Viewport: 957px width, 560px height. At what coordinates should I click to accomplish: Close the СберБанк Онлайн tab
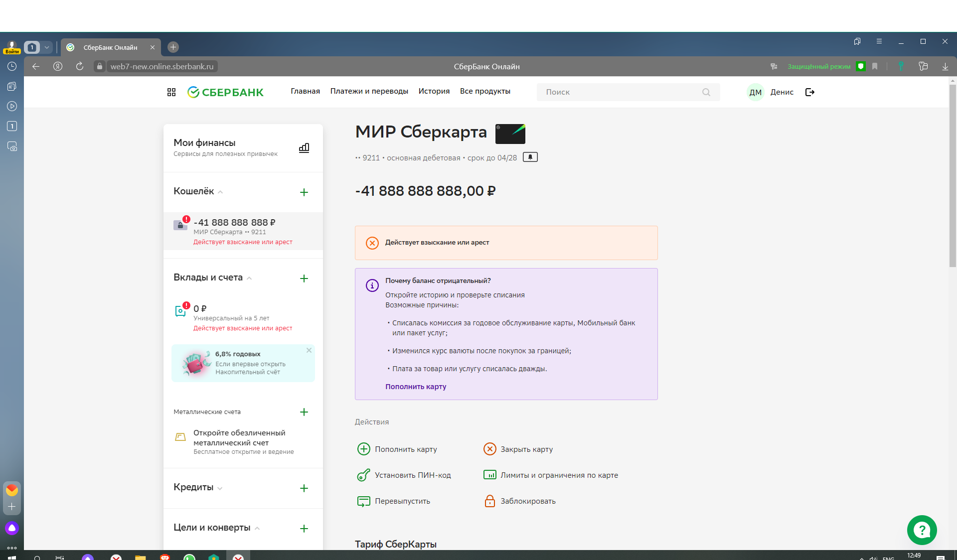(x=153, y=47)
